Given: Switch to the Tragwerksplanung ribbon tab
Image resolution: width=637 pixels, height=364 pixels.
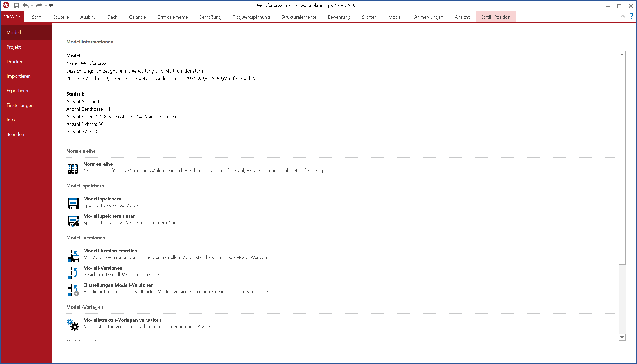Looking at the screenshot, I should click(x=251, y=17).
